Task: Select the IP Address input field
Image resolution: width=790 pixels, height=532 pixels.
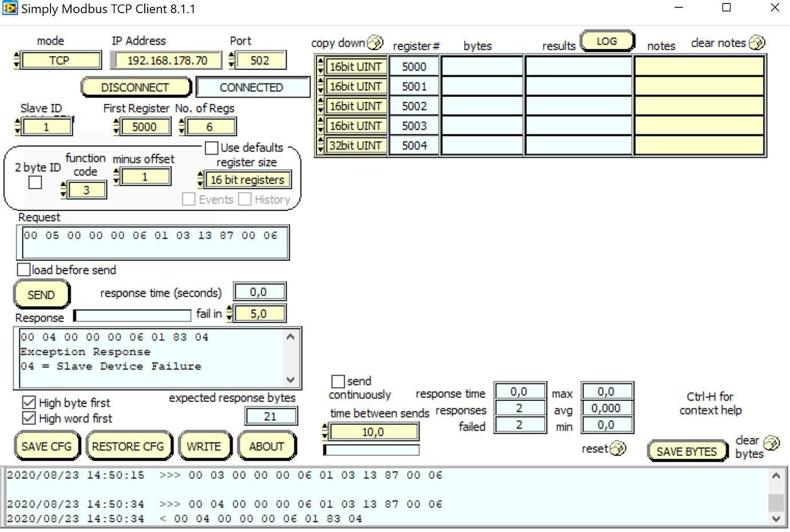Action: tap(165, 59)
